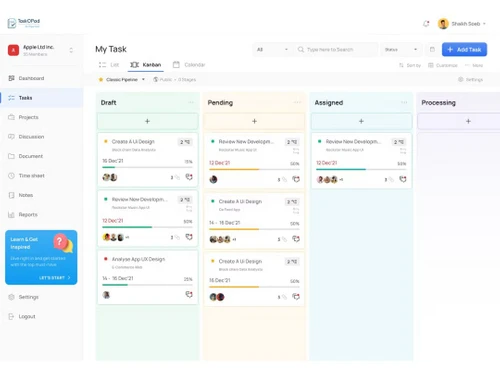This screenshot has width=500, height=375.
Task: Open Document in the sidebar
Action: 41,156
